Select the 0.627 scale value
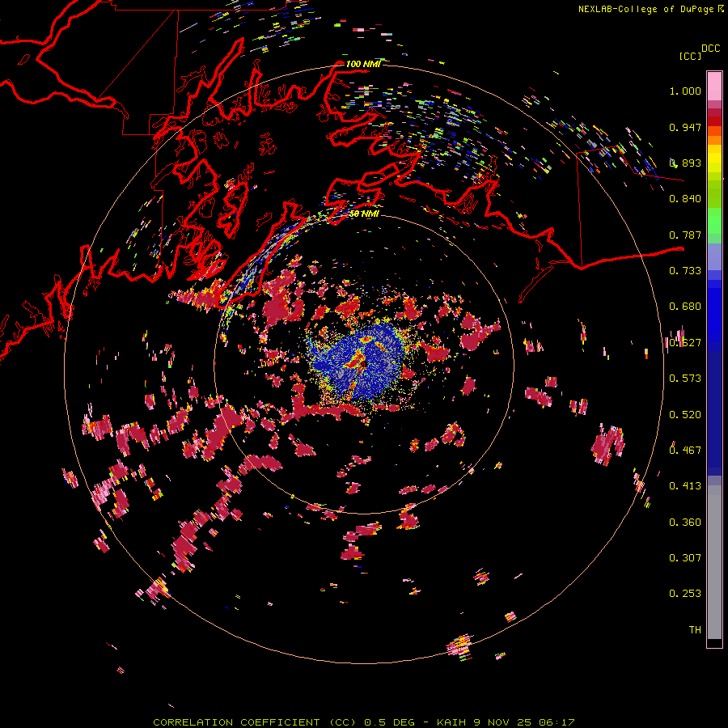Viewport: 728px width, 728px height. click(x=685, y=343)
